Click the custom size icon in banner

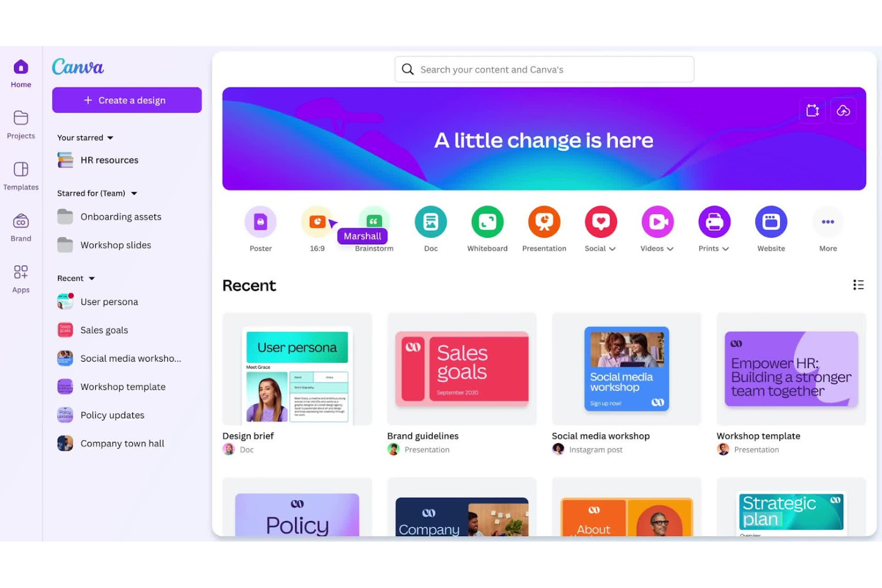pyautogui.click(x=812, y=110)
